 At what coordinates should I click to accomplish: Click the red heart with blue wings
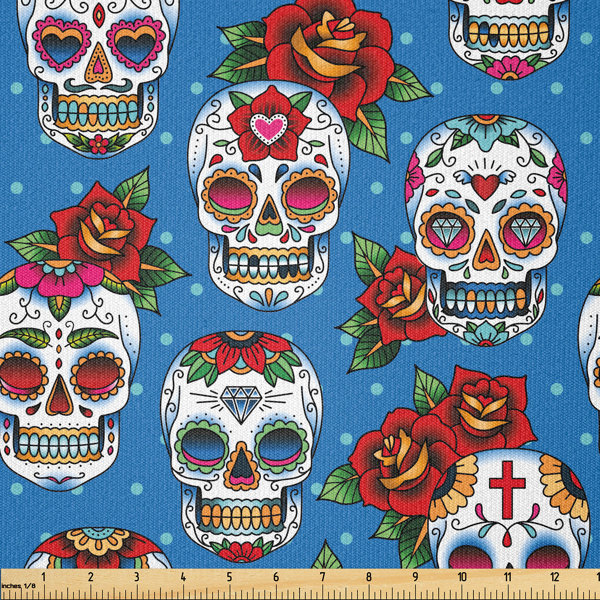point(486,185)
